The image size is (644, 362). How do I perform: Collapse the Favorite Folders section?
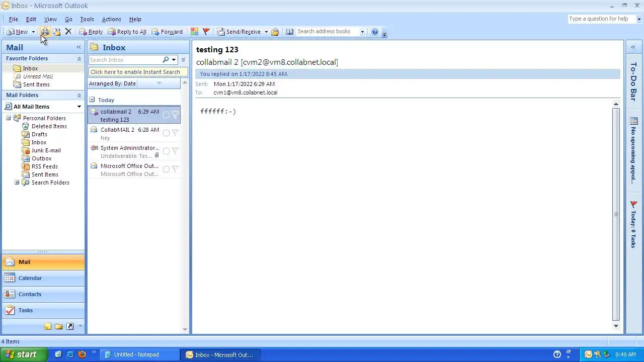[x=79, y=59]
